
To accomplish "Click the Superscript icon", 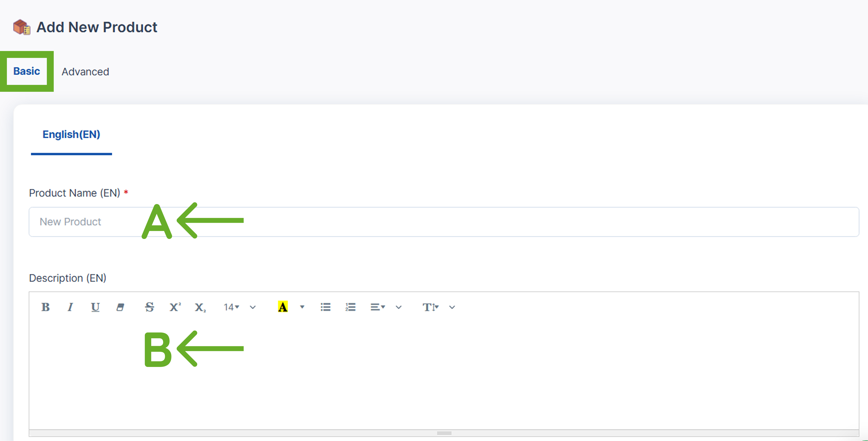I will coord(175,307).
